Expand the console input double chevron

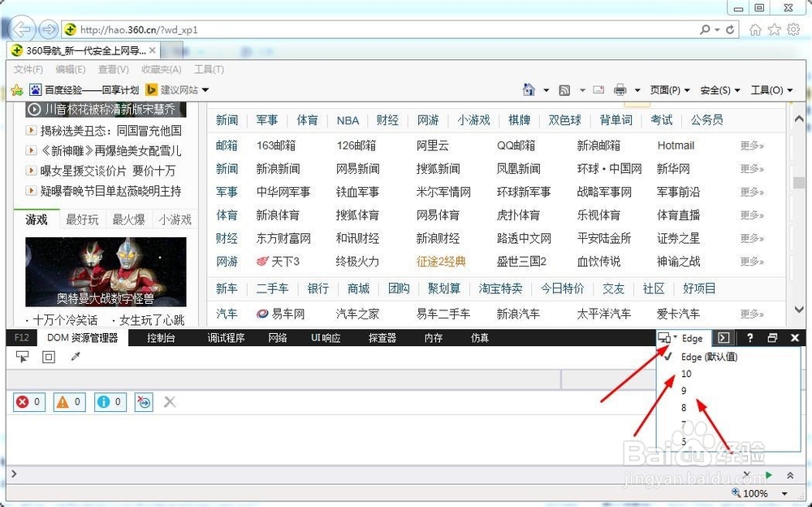click(x=790, y=474)
